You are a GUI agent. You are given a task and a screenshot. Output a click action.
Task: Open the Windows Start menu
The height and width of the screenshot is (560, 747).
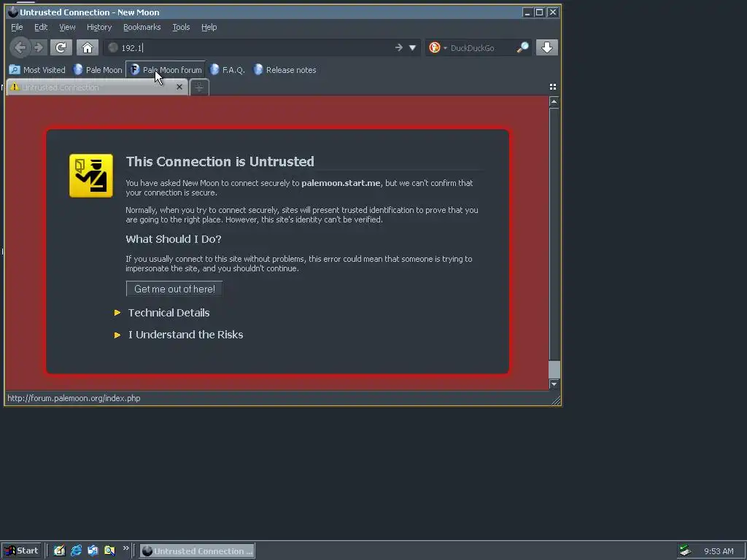tap(21, 551)
